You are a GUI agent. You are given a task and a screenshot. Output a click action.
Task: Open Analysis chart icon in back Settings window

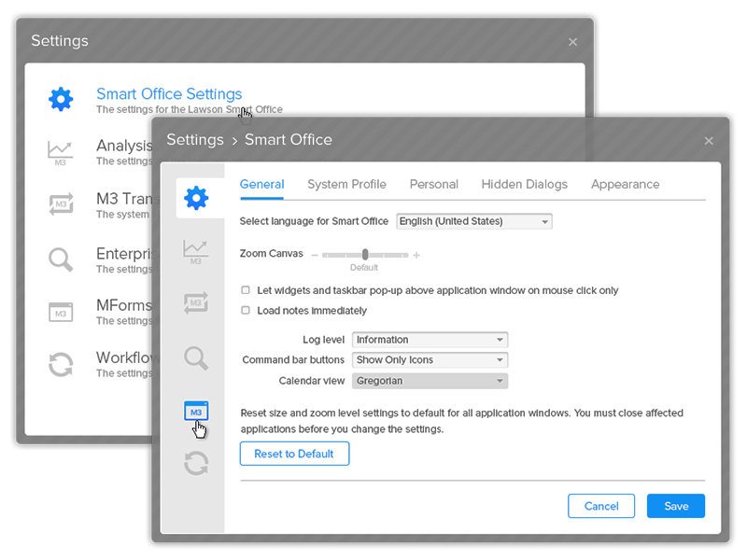pyautogui.click(x=61, y=153)
